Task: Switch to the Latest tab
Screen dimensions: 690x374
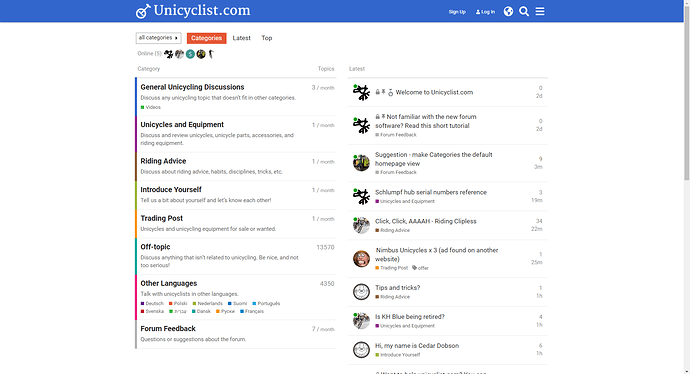Action: (x=242, y=38)
